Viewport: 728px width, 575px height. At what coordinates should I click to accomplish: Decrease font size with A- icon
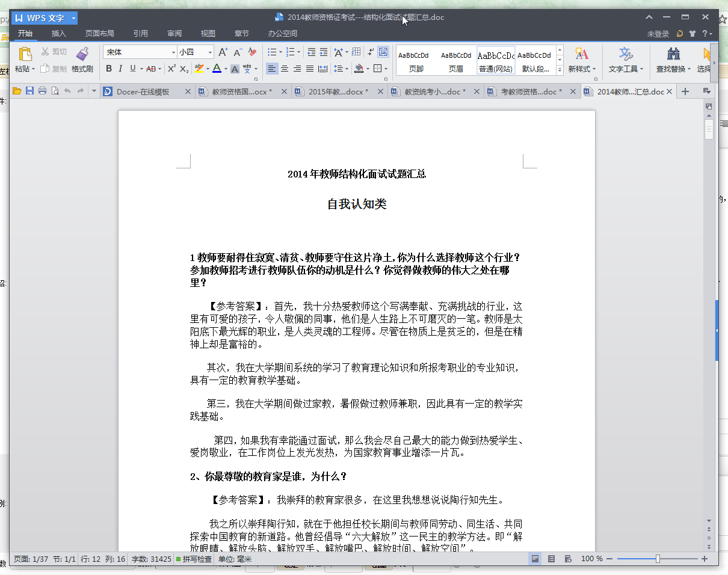coord(238,52)
